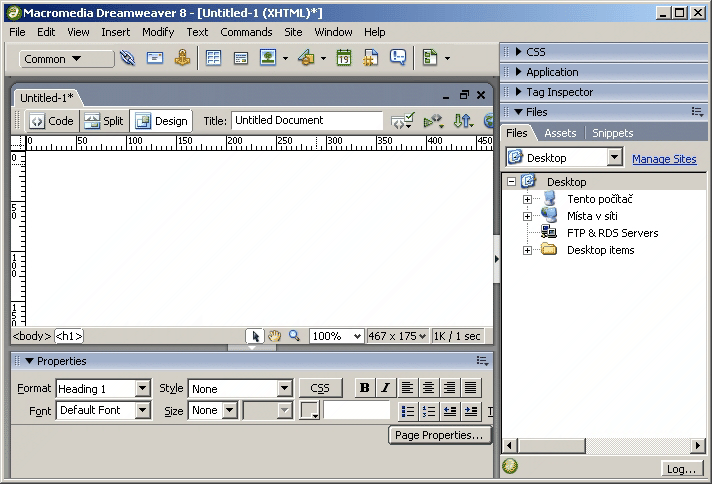Insert Date calendar icon
Image resolution: width=712 pixels, height=484 pixels.
click(x=344, y=58)
